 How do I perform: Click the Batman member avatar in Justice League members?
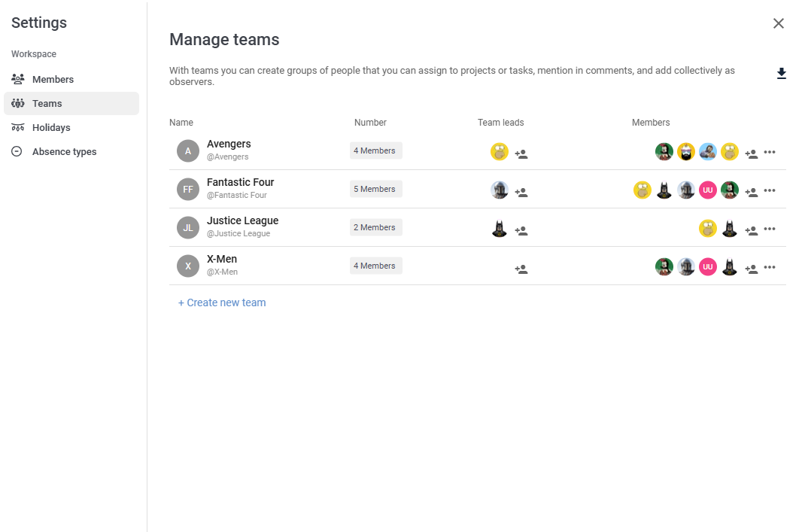(x=730, y=229)
